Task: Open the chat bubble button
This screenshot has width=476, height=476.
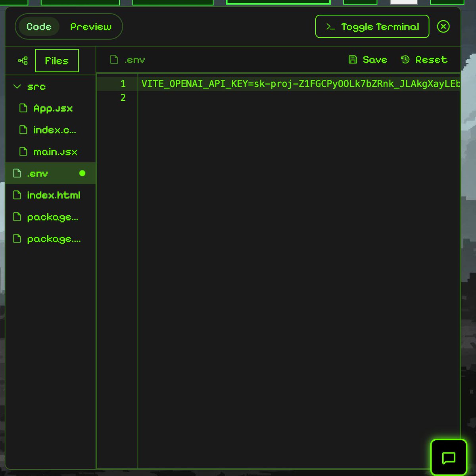Action: click(449, 457)
